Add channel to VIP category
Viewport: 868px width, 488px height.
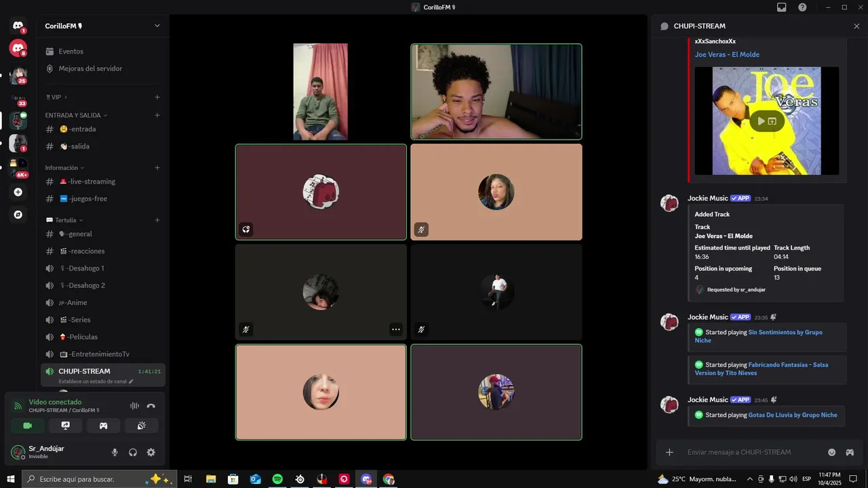pyautogui.click(x=157, y=97)
